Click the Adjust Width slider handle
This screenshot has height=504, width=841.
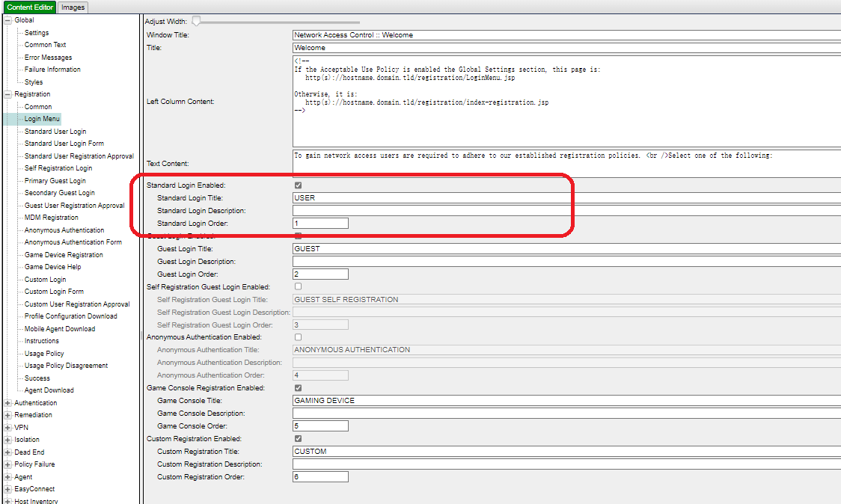click(x=196, y=22)
